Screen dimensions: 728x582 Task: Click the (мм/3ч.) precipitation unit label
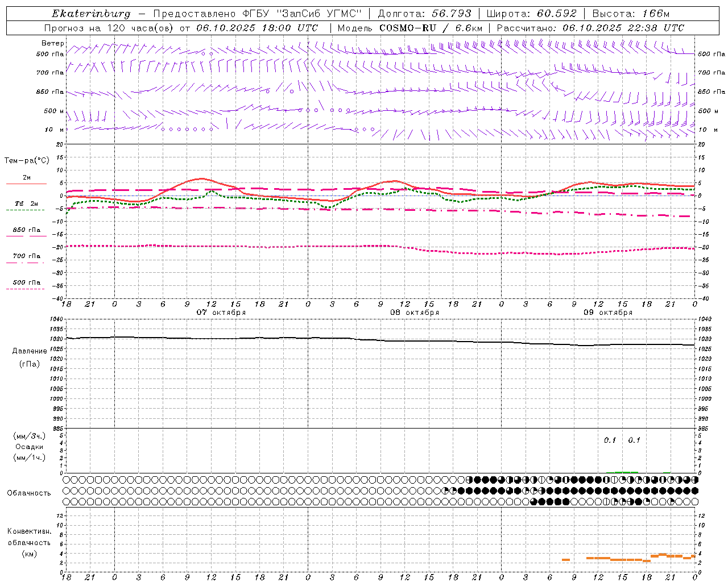pos(30,436)
